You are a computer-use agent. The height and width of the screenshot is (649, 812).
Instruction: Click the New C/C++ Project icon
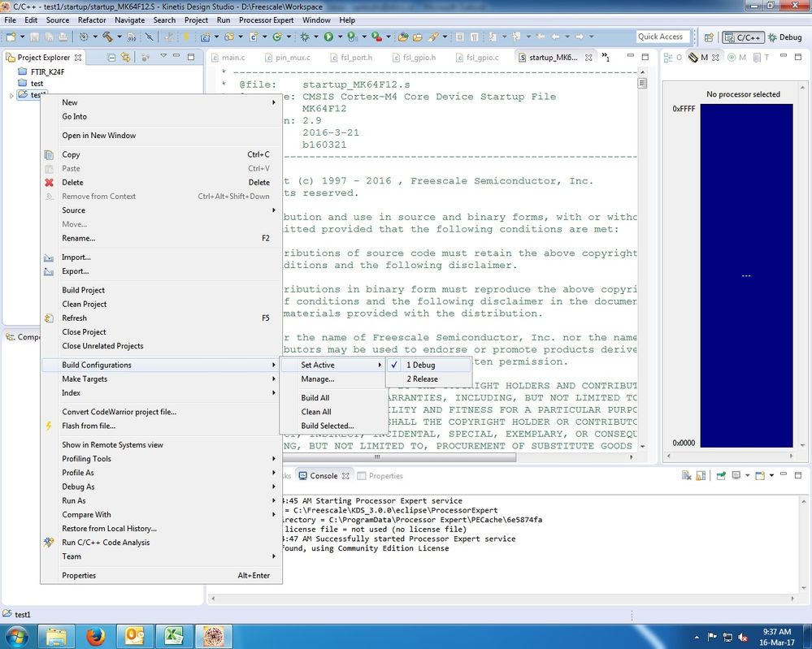pos(205,37)
